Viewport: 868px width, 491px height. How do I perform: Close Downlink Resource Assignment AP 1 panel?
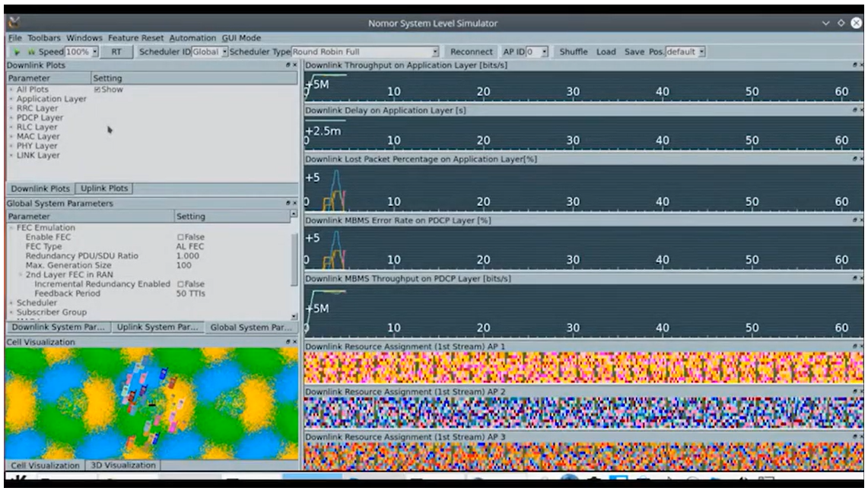tap(860, 347)
